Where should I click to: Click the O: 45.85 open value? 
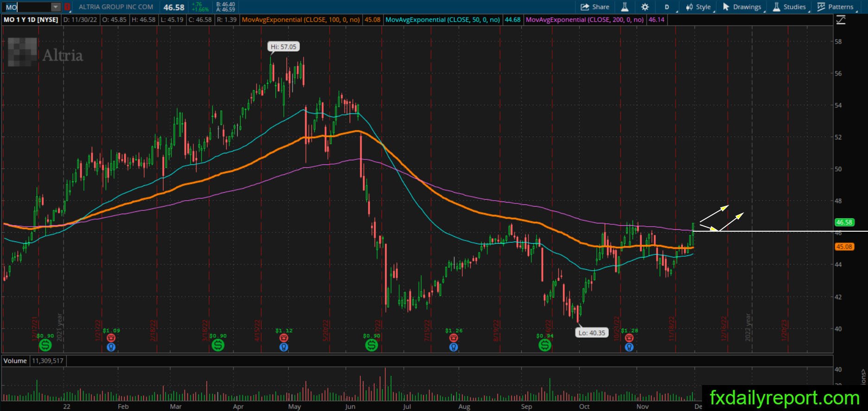tap(114, 20)
